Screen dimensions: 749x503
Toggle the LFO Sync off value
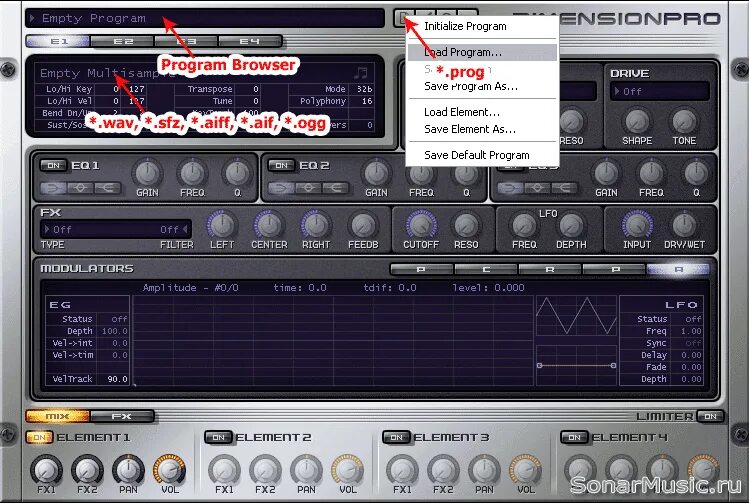coord(693,343)
